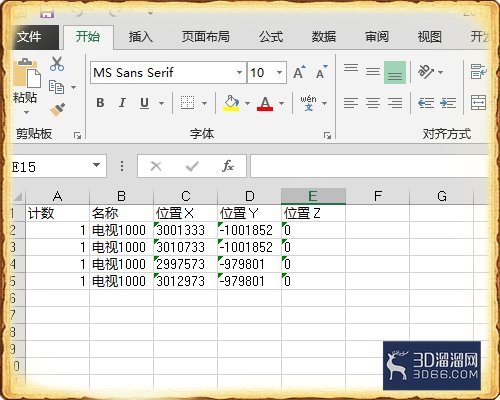Click the Paste clipboard icon
Screen dimensions: 500x400
(x=26, y=73)
